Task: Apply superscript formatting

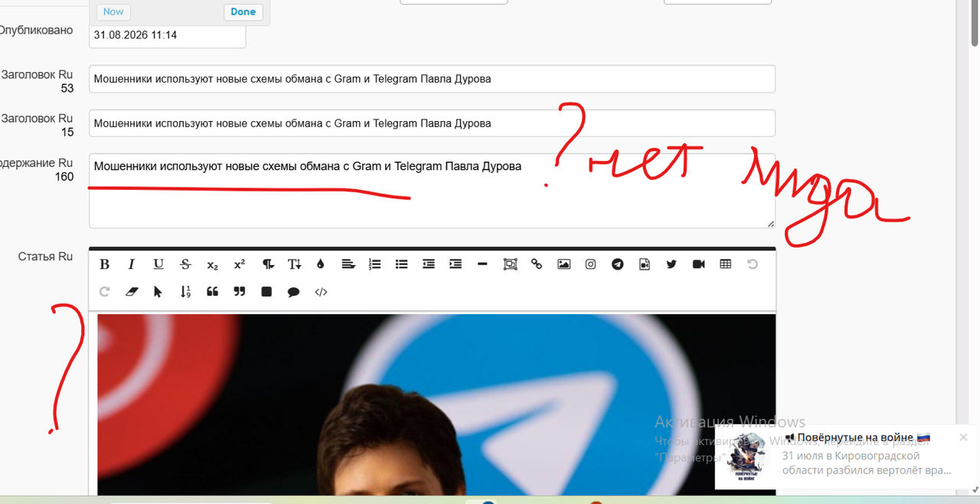Action: pyautogui.click(x=239, y=264)
